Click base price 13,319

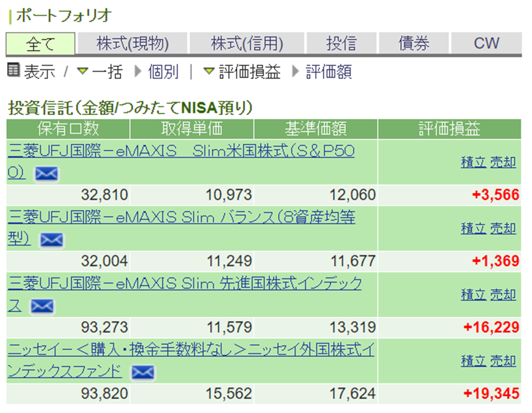(x=353, y=328)
